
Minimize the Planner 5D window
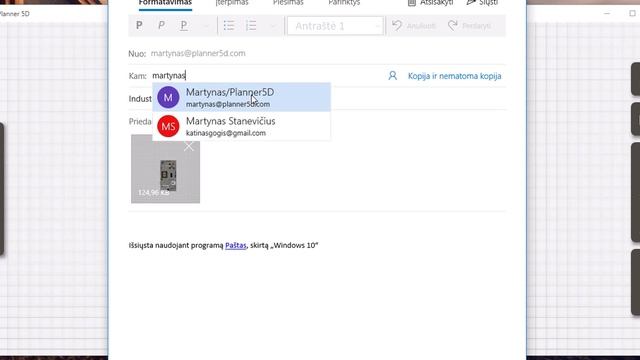[x=607, y=13]
